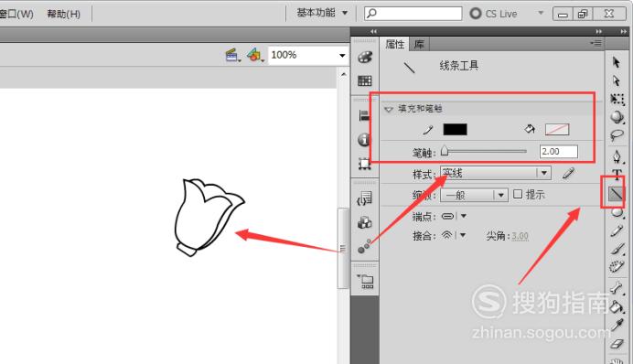Select the Eyedropper tool
The image size is (633, 364).
pyautogui.click(x=617, y=326)
